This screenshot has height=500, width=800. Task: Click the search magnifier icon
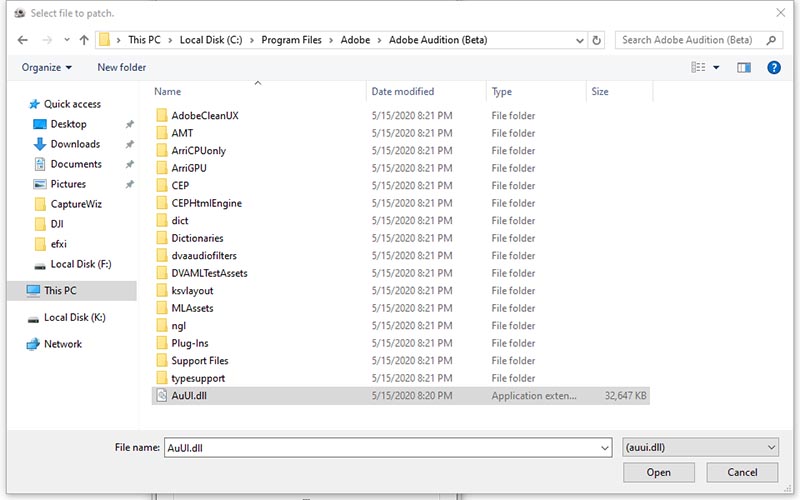[771, 40]
